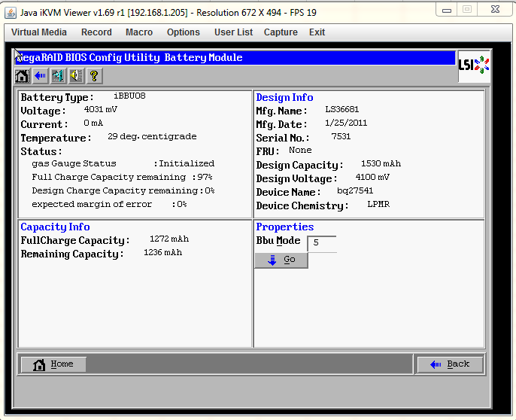Click the exit door toolbar icon

(x=58, y=76)
